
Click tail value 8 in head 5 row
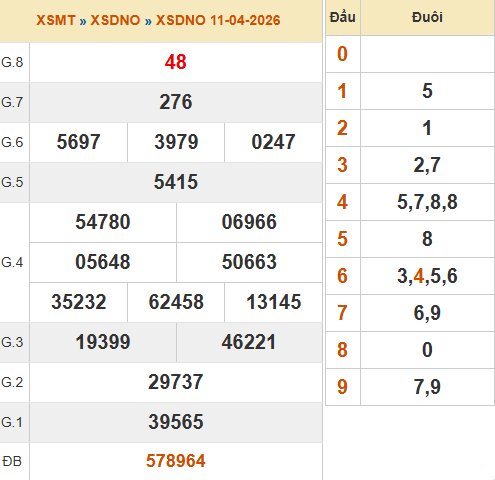[x=427, y=239]
